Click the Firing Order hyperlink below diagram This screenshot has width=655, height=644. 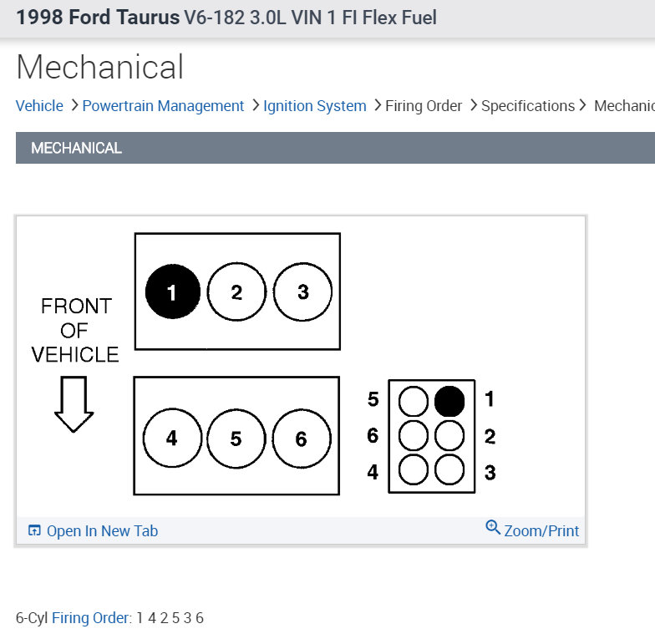90,618
